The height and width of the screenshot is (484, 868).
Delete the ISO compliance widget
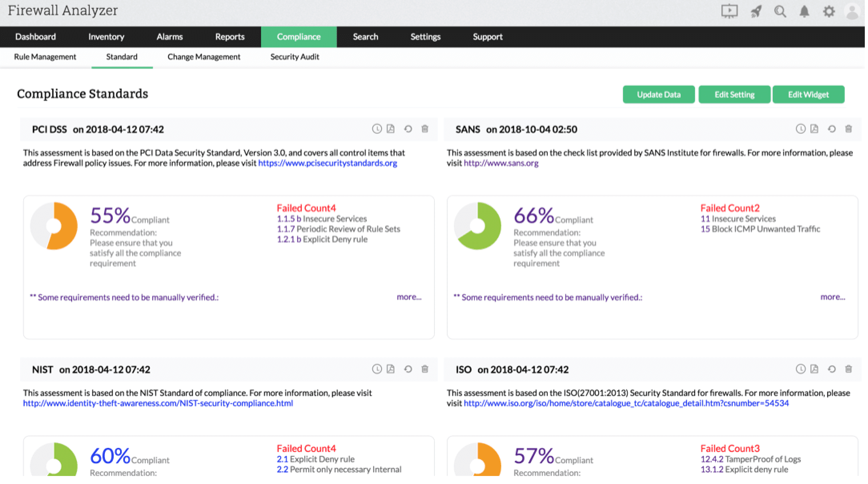[x=848, y=369]
